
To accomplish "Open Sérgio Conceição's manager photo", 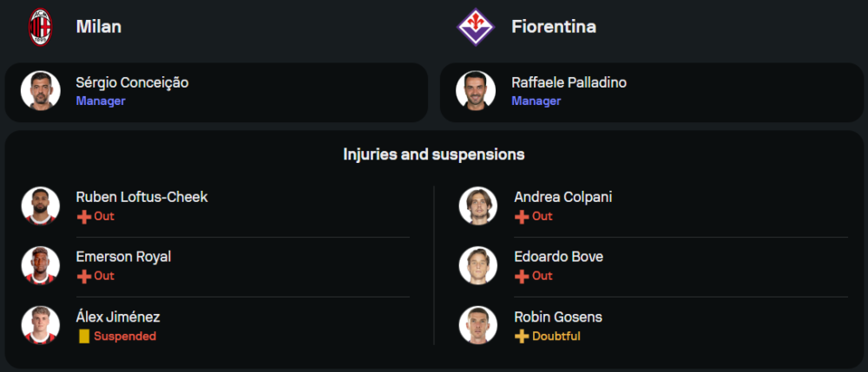I will [41, 91].
